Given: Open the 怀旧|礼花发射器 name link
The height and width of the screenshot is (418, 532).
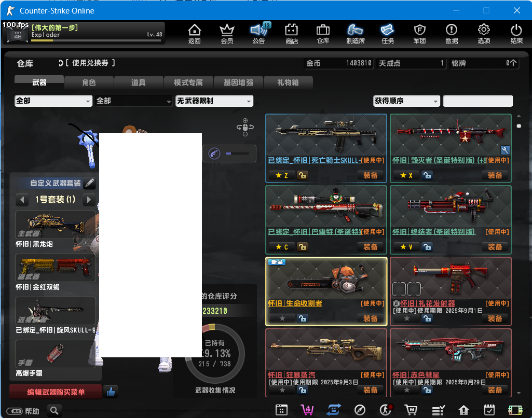Looking at the screenshot, I should coord(428,303).
